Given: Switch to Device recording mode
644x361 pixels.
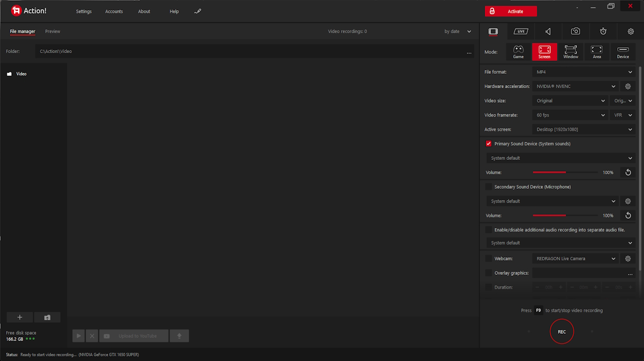Looking at the screenshot, I should coord(623,52).
